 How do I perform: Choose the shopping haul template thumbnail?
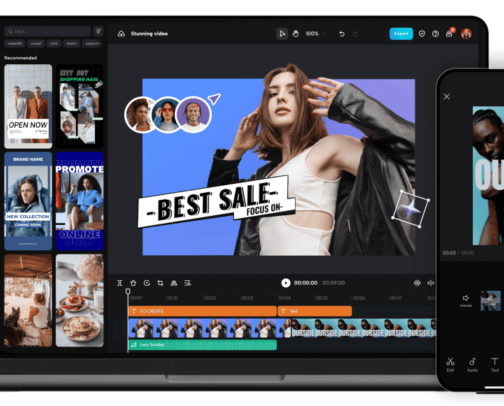80,106
